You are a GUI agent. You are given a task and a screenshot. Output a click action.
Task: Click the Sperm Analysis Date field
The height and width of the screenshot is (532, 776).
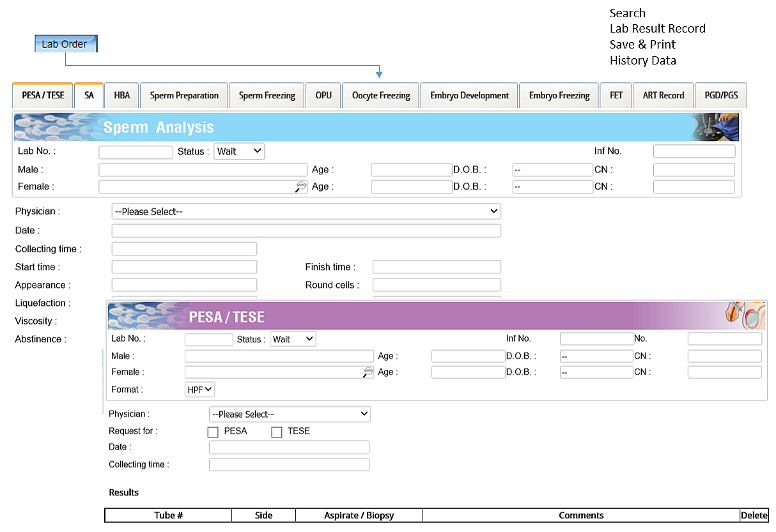[306, 231]
